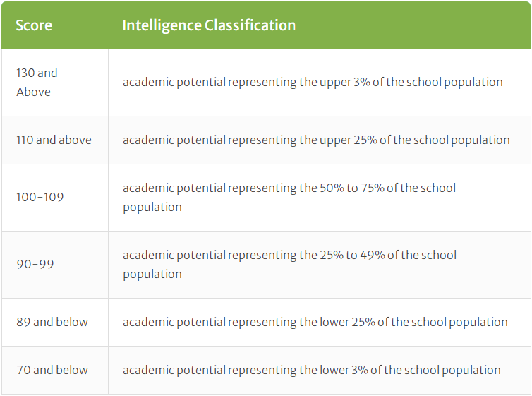Click the word 'Above' under 130
The image size is (532, 396).
tap(33, 92)
